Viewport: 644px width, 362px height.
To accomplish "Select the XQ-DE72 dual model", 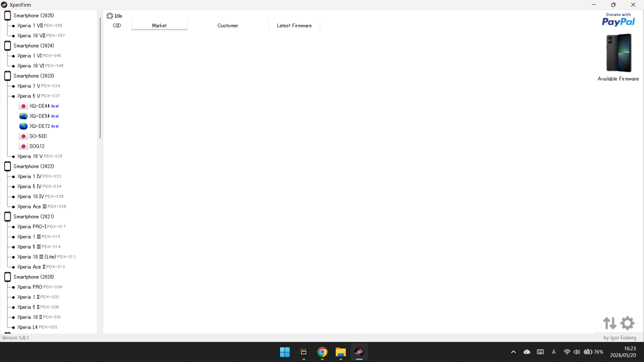I will [44, 126].
